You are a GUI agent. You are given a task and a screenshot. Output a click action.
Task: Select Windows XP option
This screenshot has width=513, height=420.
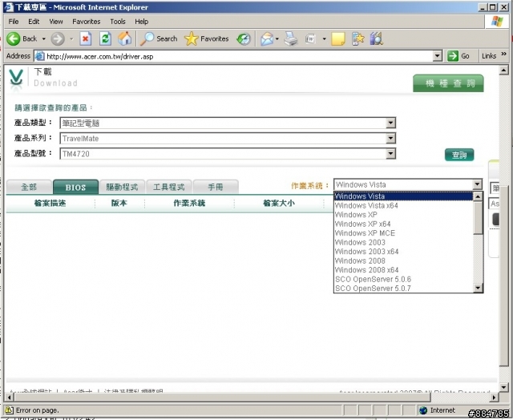coord(404,215)
